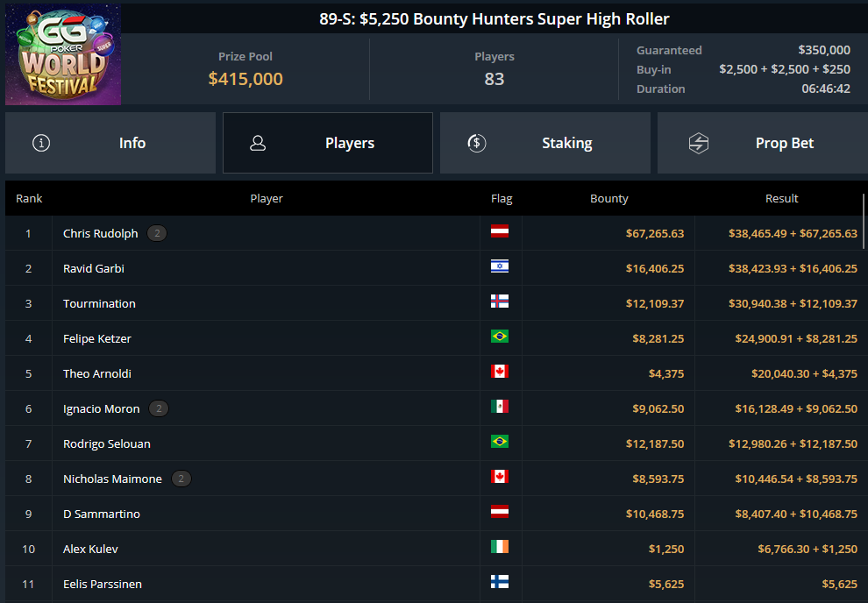Viewport: 868px width, 603px height.
Task: Click the players list vertical scrollbar
Action: click(864, 221)
